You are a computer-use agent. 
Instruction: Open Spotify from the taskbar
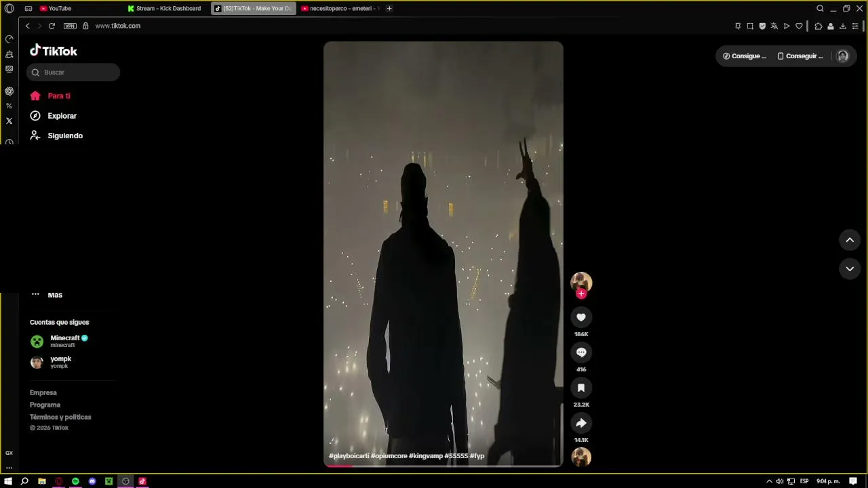pos(75,481)
